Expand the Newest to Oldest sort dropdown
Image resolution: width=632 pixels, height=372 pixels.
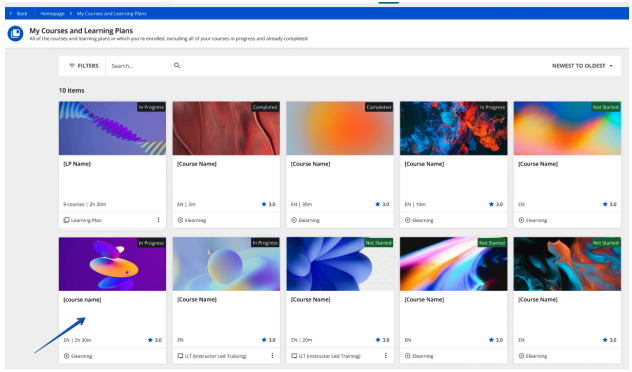pyautogui.click(x=582, y=66)
